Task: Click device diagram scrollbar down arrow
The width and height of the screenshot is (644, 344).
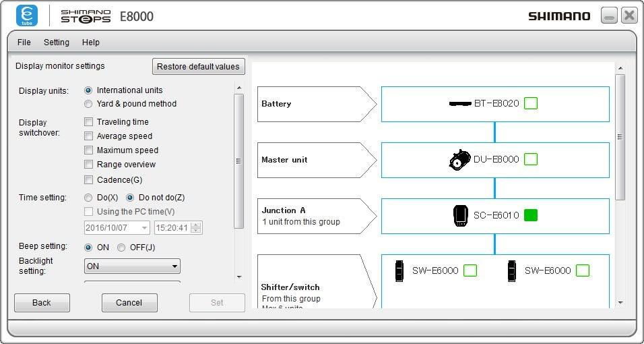Action: click(620, 303)
